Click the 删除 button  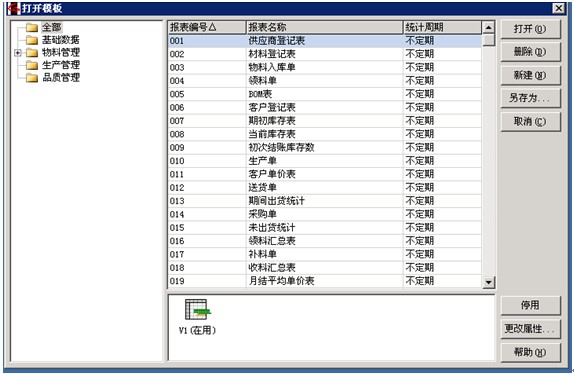[x=530, y=52]
